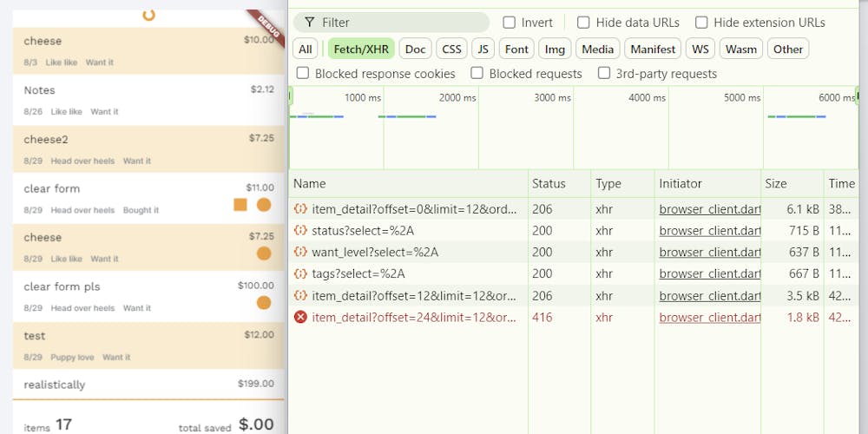Click the red error icon on the failed request
The width and height of the screenshot is (868, 434).
pyautogui.click(x=300, y=318)
